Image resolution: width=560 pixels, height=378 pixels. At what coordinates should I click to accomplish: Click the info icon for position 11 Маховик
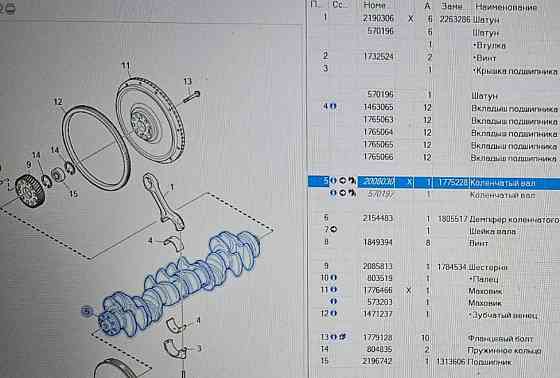pos(333,289)
